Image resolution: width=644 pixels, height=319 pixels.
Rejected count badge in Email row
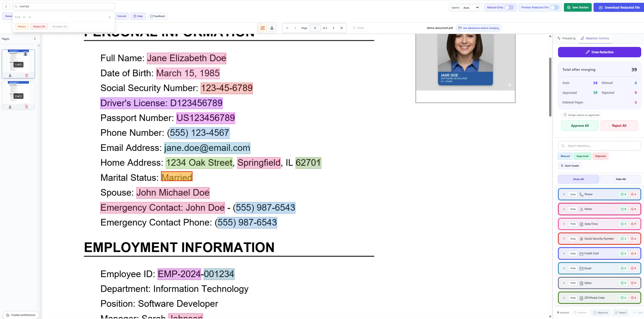click(634, 268)
